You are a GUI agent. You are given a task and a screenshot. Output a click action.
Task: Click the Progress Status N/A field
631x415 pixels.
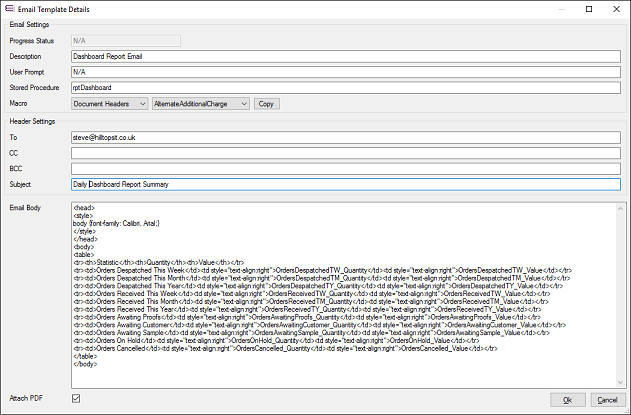click(x=125, y=40)
